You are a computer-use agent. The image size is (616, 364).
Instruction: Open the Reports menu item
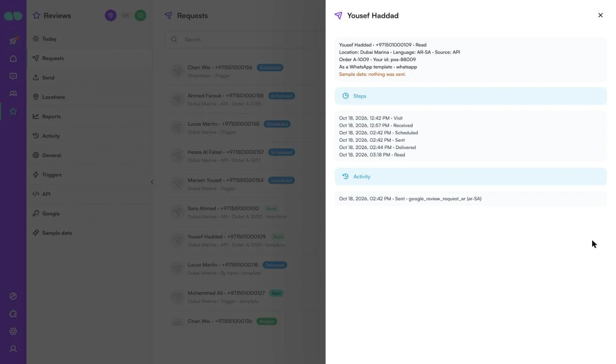click(x=89, y=117)
